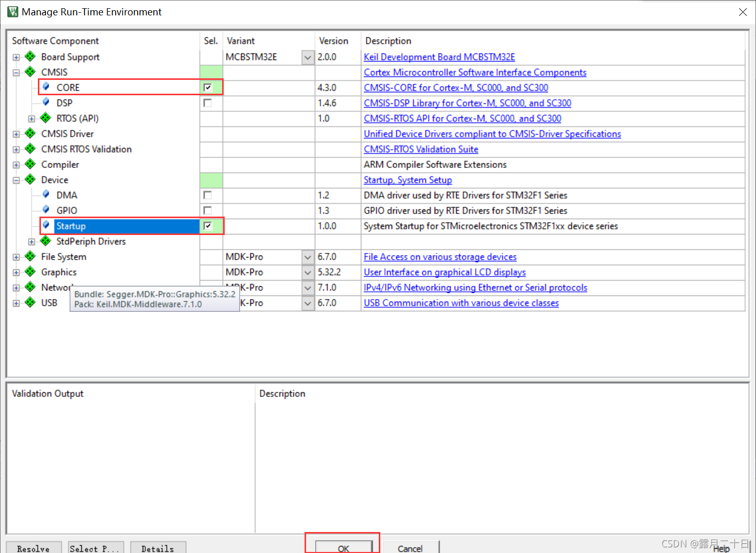
Task: Expand the Board Support tree node
Action: coord(16,57)
